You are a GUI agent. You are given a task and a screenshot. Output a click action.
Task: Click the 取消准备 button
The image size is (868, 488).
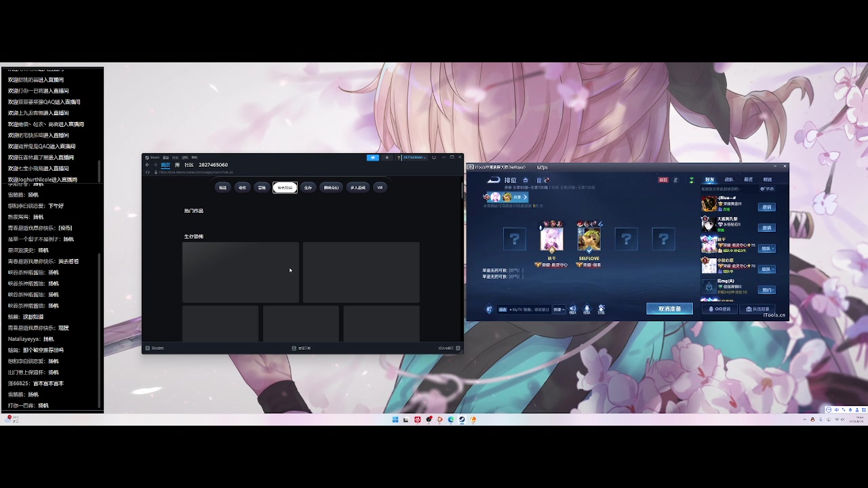click(669, 309)
